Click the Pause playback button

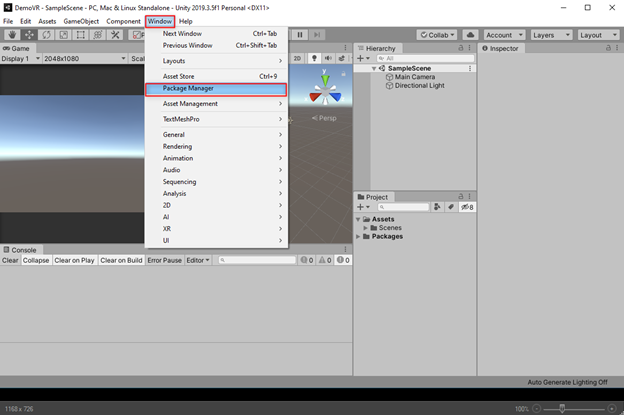pyautogui.click(x=300, y=35)
